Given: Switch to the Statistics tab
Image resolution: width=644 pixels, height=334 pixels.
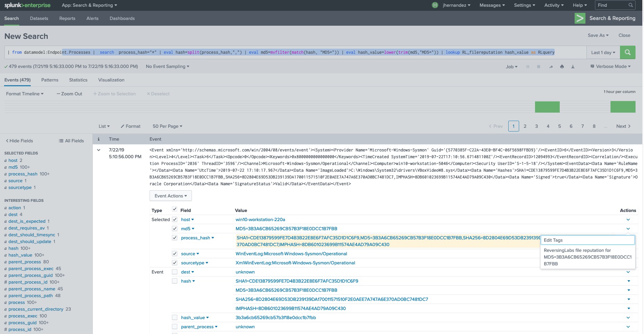Looking at the screenshot, I should coord(78,80).
